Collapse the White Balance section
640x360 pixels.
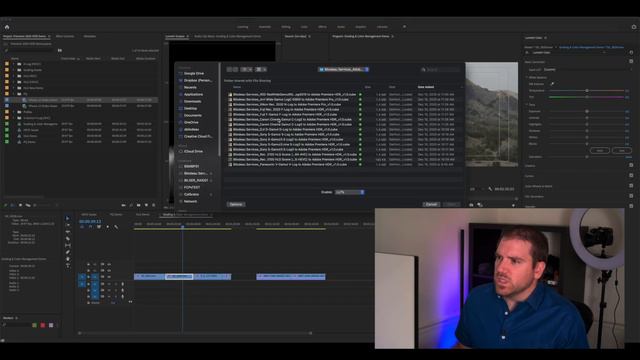point(527,77)
